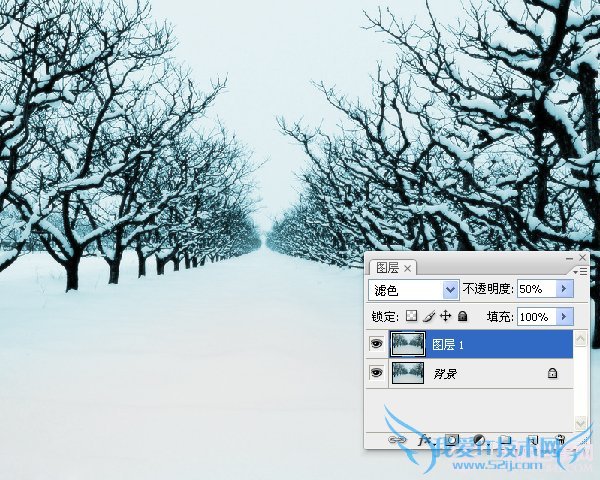The image size is (600, 480).
Task: Click the 填充 label
Action: [x=500, y=317]
